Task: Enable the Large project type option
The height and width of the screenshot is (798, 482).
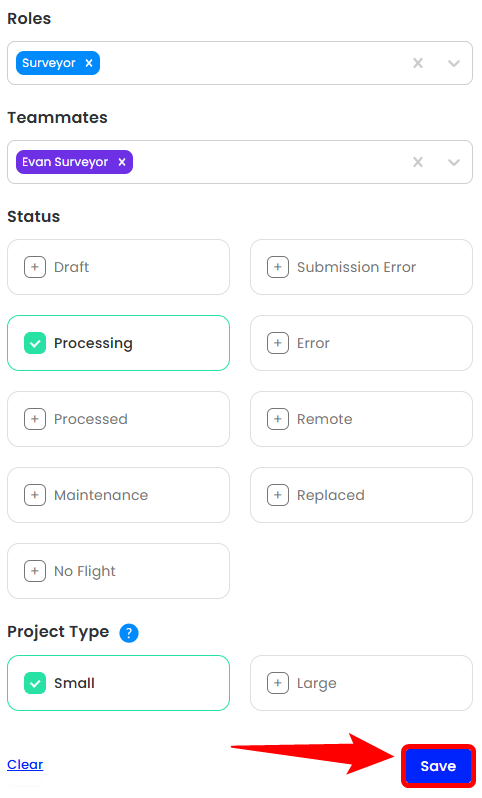Action: click(x=361, y=683)
